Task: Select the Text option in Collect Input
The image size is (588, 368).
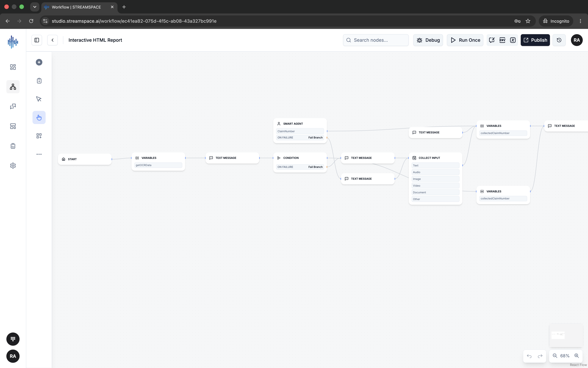Action: 435,165
